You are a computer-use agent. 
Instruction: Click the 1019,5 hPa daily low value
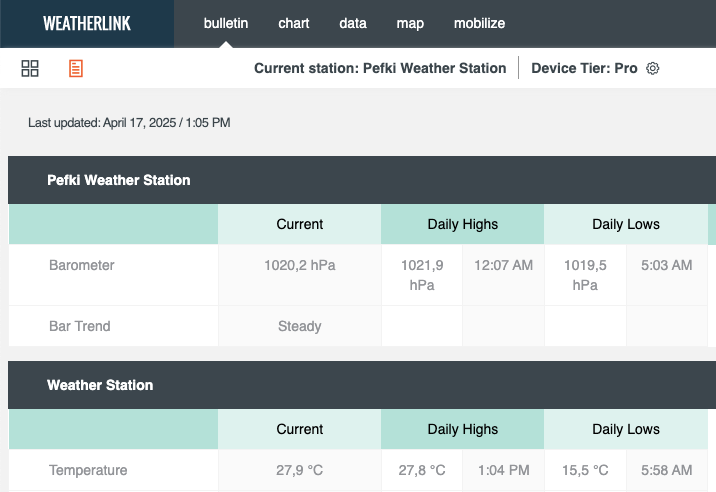(x=585, y=275)
